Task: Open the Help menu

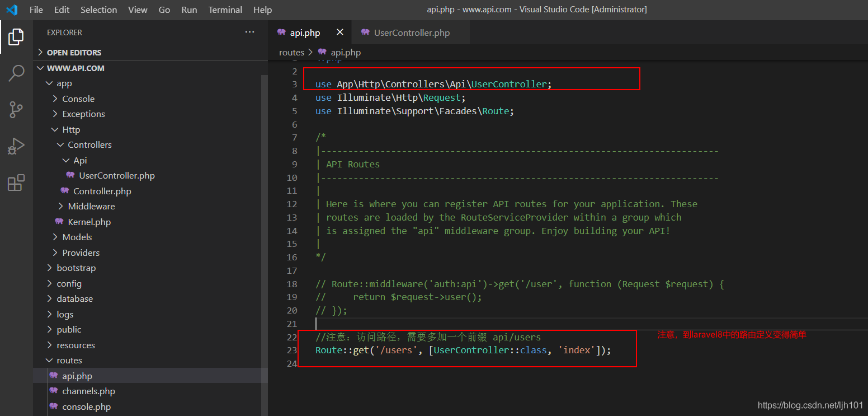Action: 263,10
